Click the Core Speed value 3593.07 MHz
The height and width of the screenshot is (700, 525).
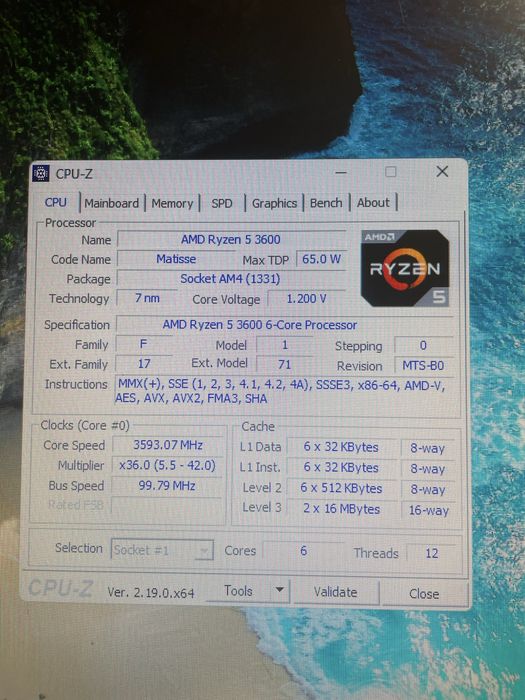click(x=168, y=445)
